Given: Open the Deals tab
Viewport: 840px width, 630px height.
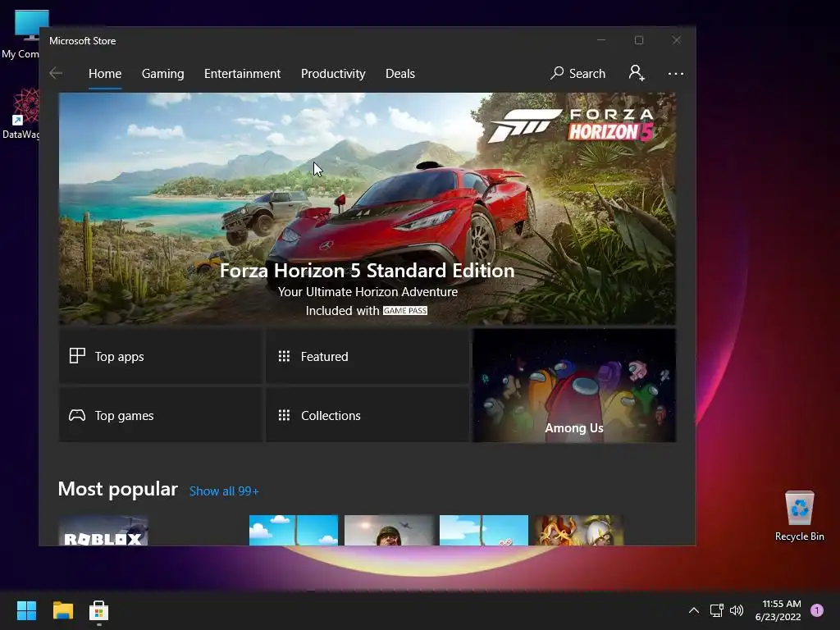Looking at the screenshot, I should tap(400, 73).
